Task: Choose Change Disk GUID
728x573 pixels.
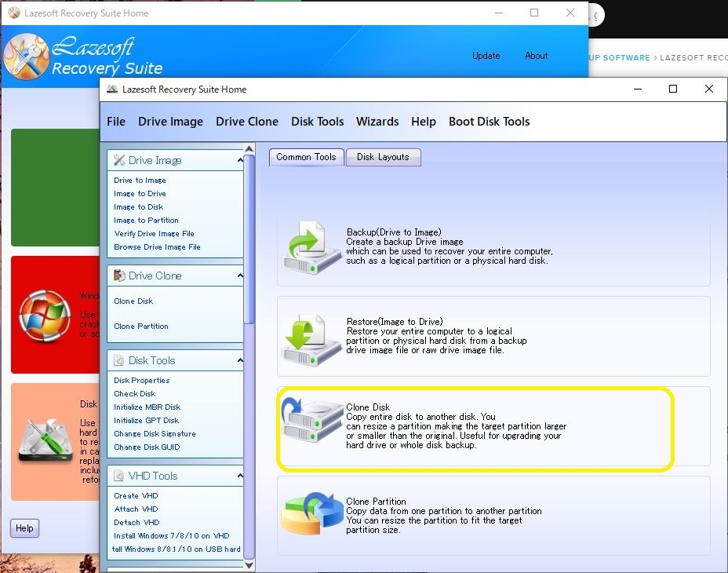Action: [147, 447]
